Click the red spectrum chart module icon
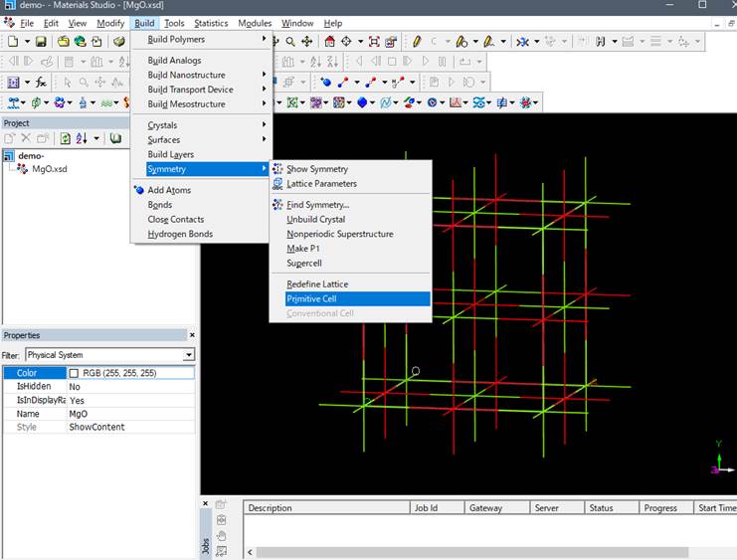 [x=455, y=102]
